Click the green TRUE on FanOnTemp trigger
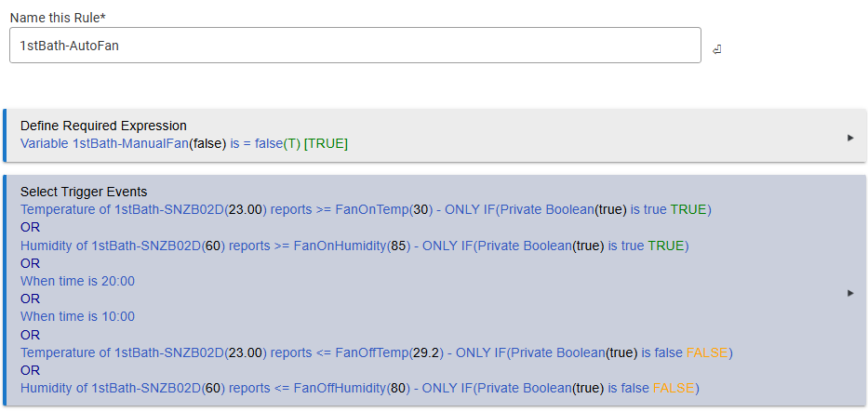The image size is (868, 412). pos(688,209)
